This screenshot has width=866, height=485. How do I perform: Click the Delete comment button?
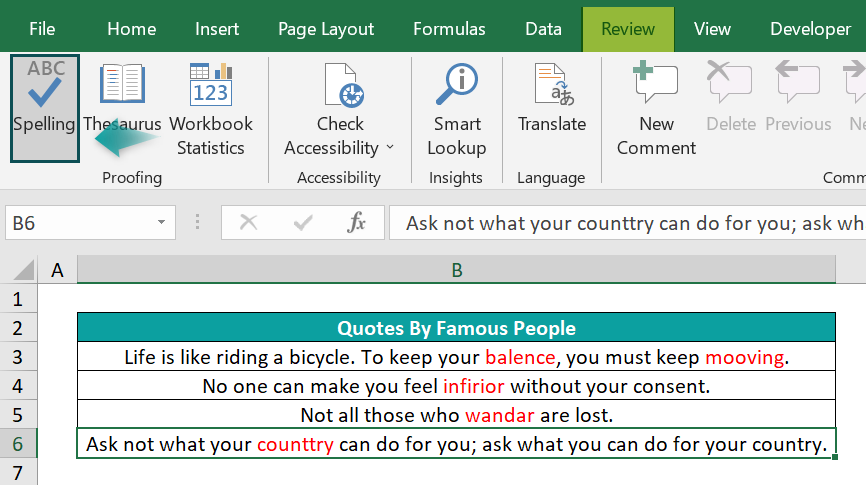pyautogui.click(x=731, y=98)
